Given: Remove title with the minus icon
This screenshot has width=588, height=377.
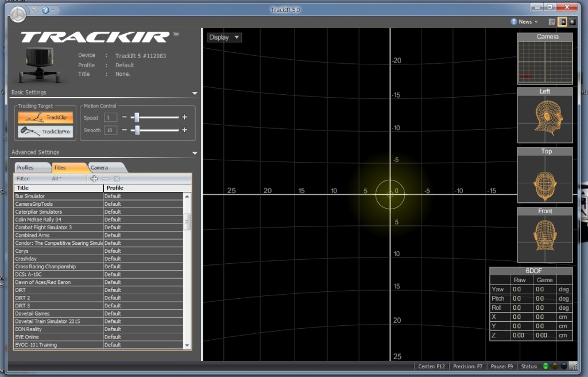Looking at the screenshot, I should click(105, 179).
